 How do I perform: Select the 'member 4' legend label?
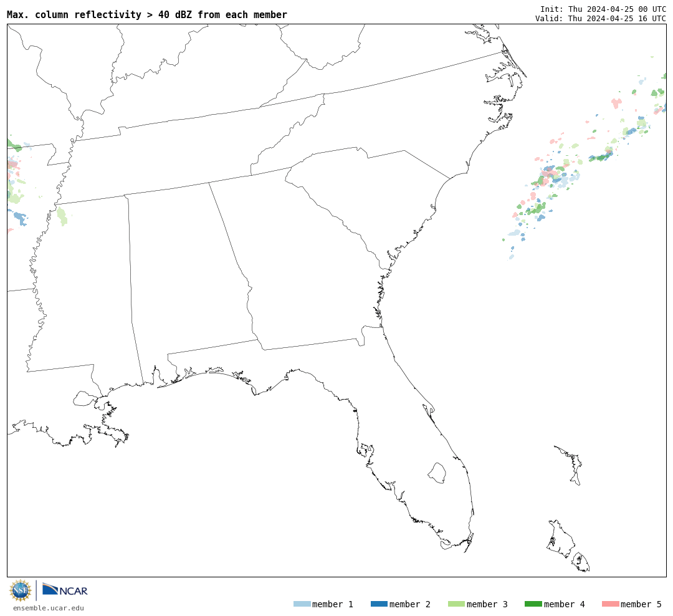tap(565, 604)
